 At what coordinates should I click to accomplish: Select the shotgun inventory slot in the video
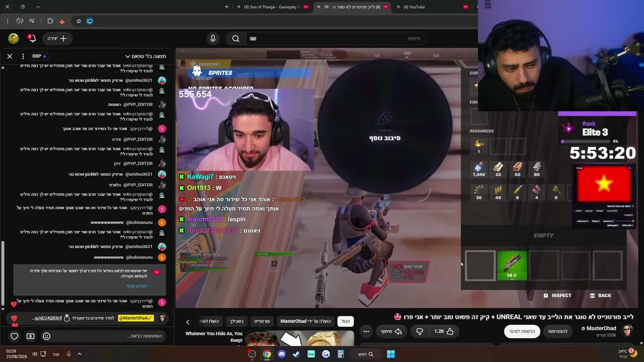(x=512, y=265)
